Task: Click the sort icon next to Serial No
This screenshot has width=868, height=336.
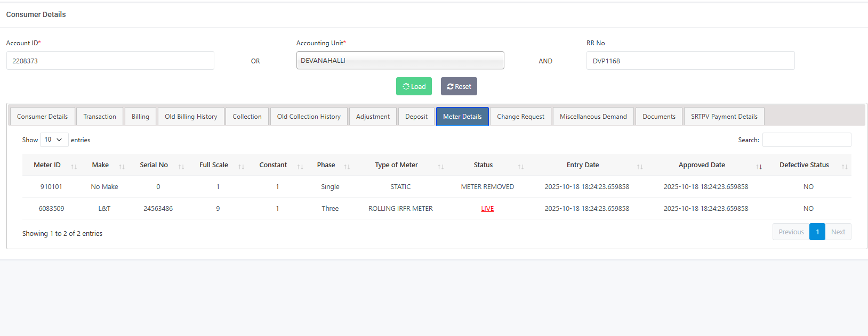Action: point(181,167)
